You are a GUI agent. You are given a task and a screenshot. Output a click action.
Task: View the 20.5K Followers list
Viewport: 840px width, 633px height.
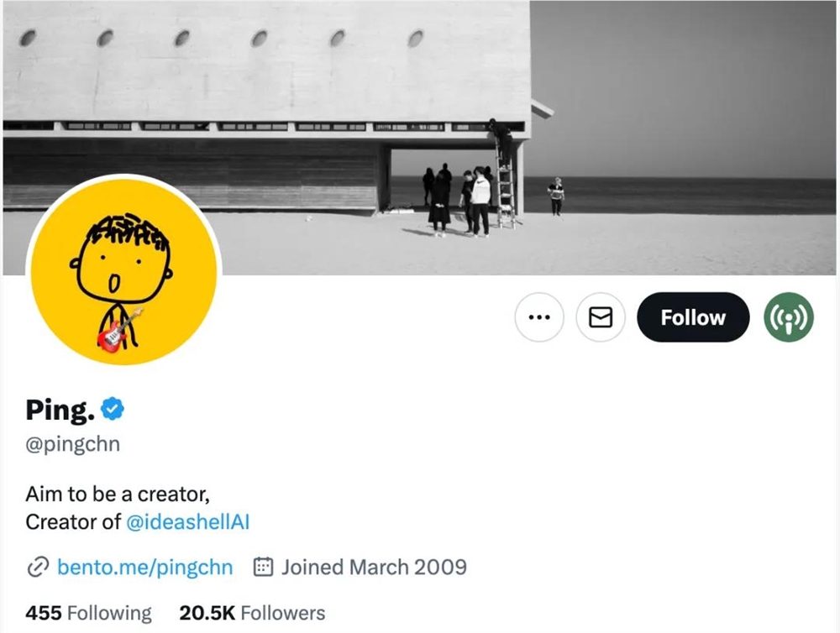[x=252, y=613]
